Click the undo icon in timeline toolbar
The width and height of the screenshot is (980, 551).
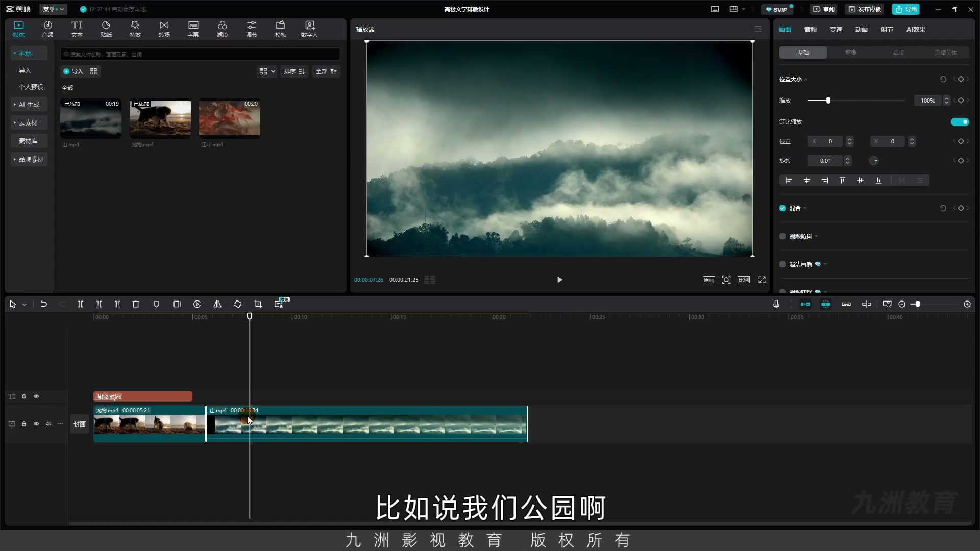44,304
